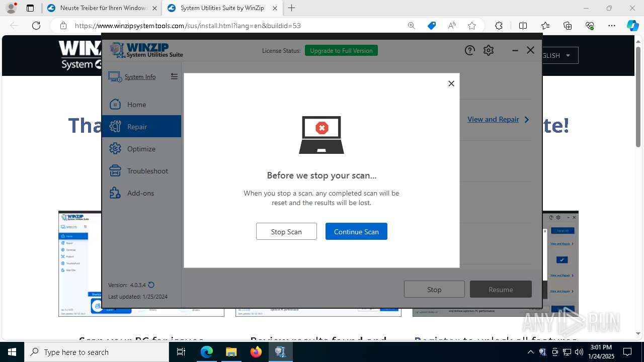
Task: Click the Stop button at bottom
Action: (434, 289)
